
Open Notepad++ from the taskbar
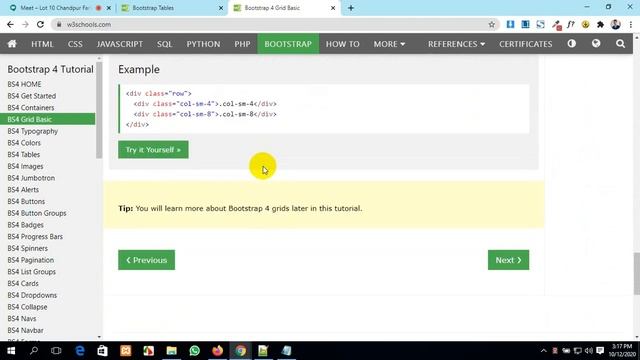point(263,351)
